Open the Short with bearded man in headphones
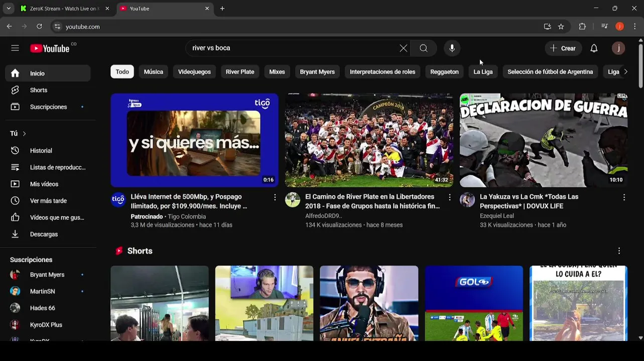 pos(369,303)
